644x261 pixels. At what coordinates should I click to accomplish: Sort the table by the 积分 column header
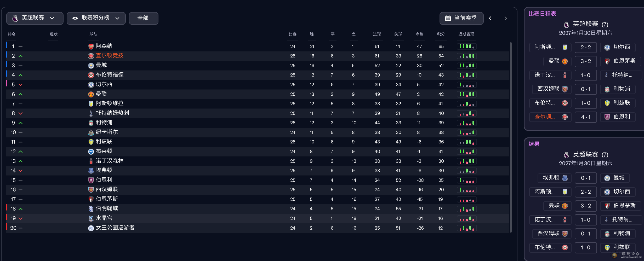(x=441, y=34)
